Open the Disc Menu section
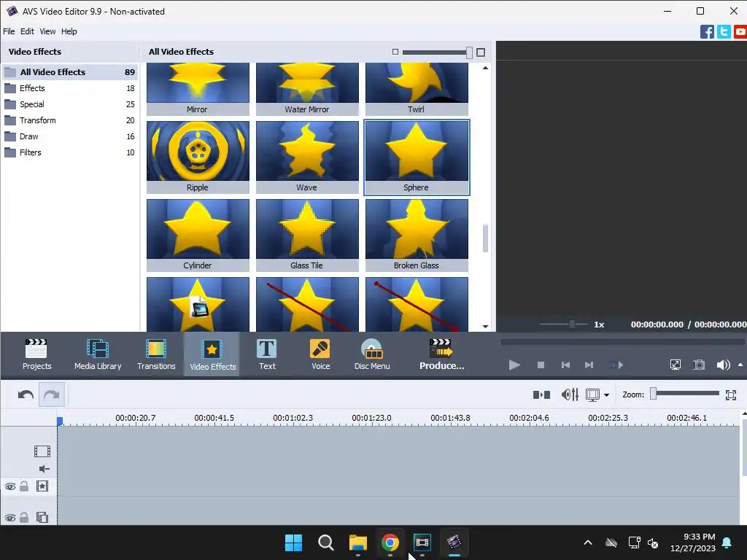The height and width of the screenshot is (560, 747). click(x=372, y=354)
